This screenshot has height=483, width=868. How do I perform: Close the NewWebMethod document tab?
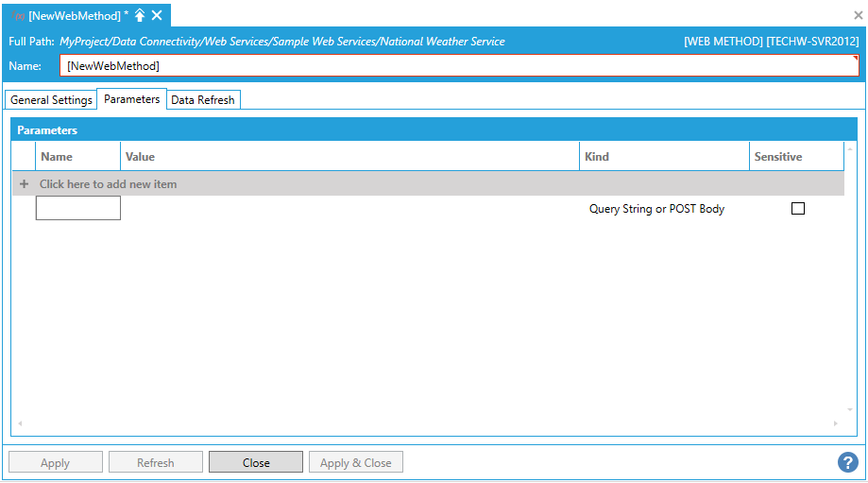tap(157, 15)
